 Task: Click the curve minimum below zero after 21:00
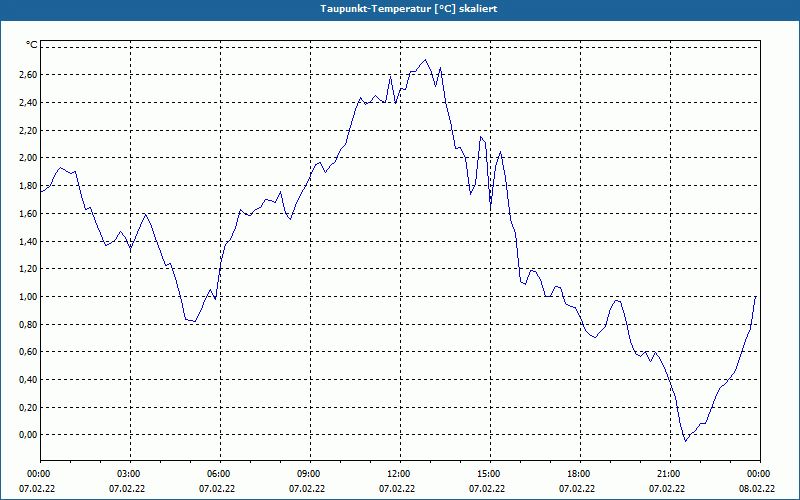[685, 441]
